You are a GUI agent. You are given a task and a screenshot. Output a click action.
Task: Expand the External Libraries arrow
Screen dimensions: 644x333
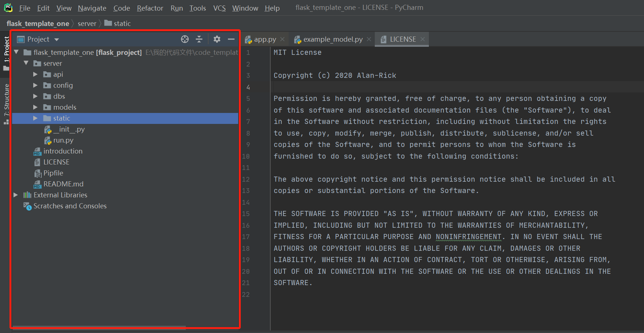[x=16, y=195]
